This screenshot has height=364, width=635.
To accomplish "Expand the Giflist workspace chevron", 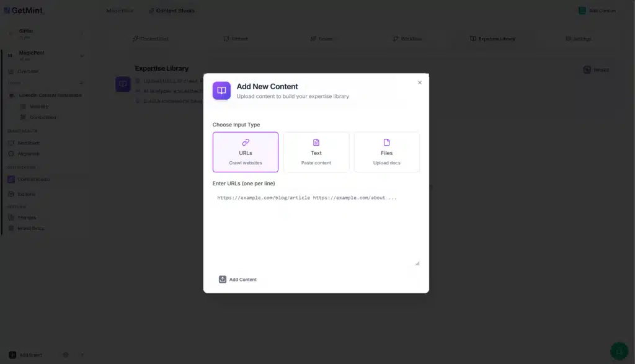I will pos(82,32).
